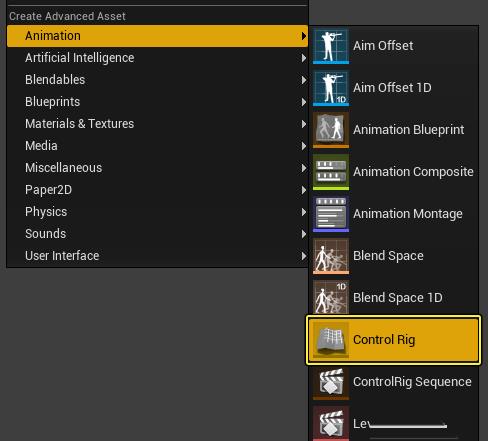Open the Media category
Image resolution: width=488 pixels, height=441 pixels.
pyautogui.click(x=157, y=146)
